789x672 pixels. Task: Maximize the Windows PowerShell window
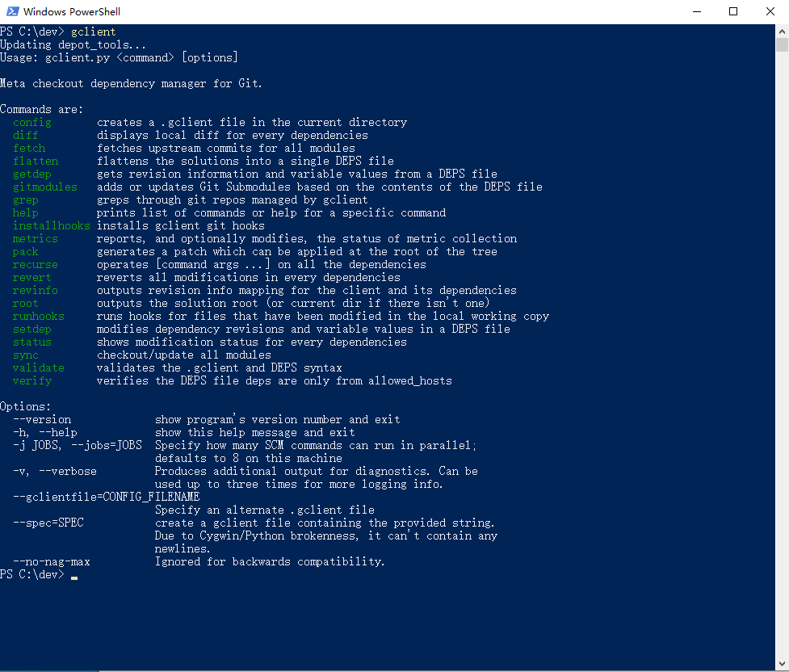tap(733, 11)
